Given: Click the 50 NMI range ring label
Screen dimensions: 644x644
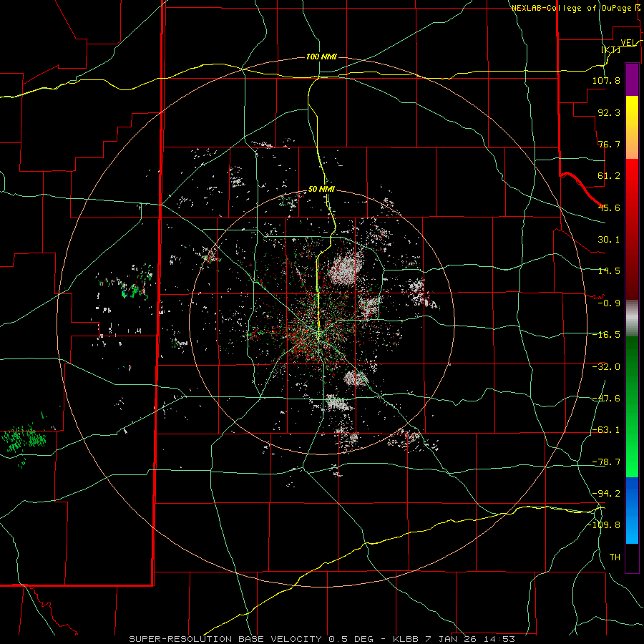Looking at the screenshot, I should (321, 189).
